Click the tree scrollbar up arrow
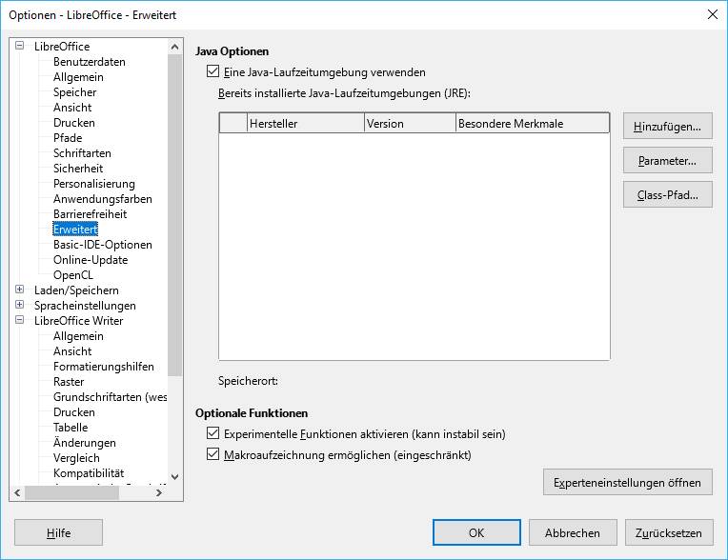The width and height of the screenshot is (728, 560). click(x=174, y=47)
